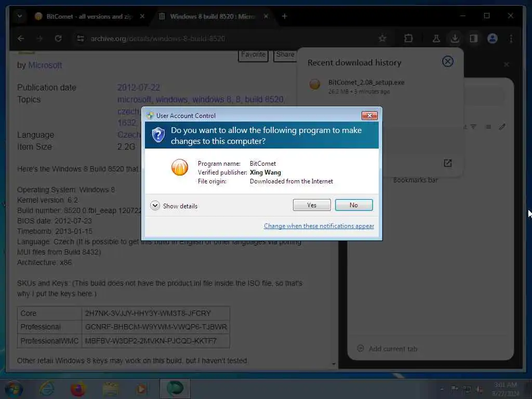This screenshot has width=532, height=399.
Task: Open the Chrome profile avatar
Action: click(x=493, y=38)
